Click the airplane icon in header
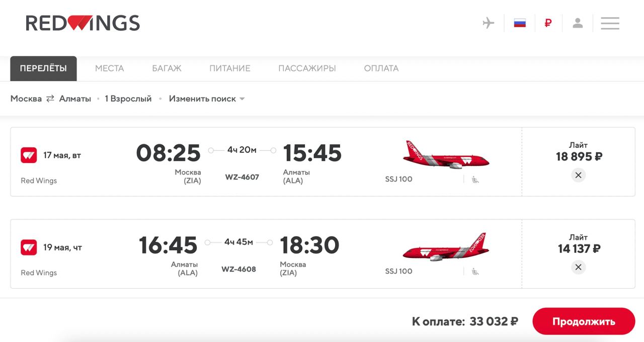Viewport: 644px width, 342px height. (x=488, y=23)
